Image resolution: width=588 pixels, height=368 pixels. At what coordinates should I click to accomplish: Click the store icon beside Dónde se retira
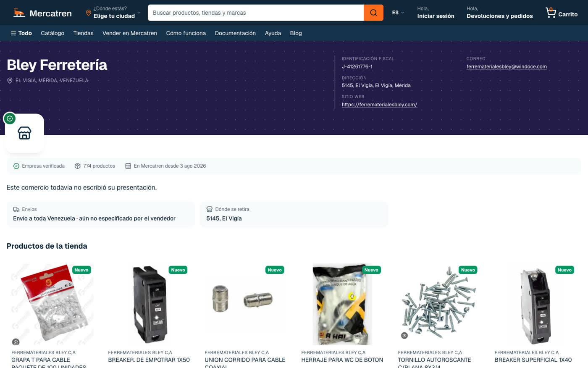pos(210,209)
